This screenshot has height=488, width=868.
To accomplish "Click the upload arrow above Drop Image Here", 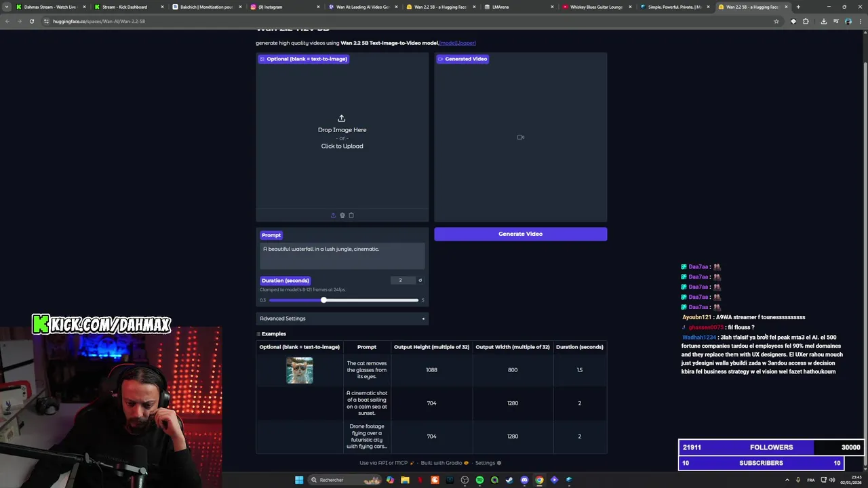I will [x=342, y=119].
